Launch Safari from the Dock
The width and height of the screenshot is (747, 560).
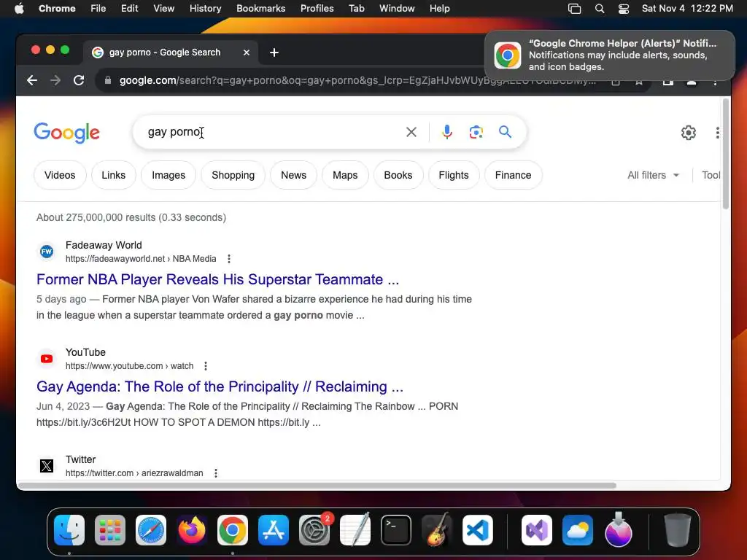151,530
